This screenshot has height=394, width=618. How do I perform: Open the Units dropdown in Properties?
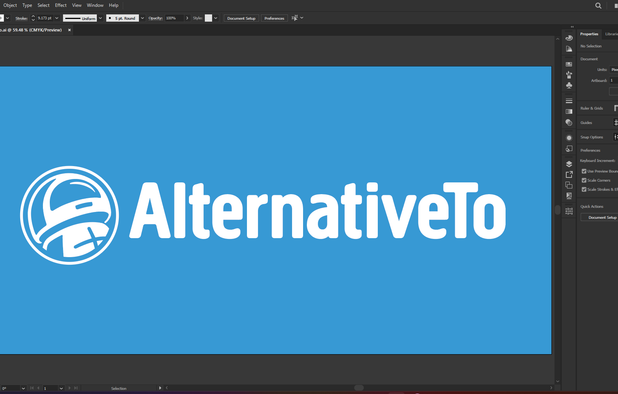tap(614, 70)
